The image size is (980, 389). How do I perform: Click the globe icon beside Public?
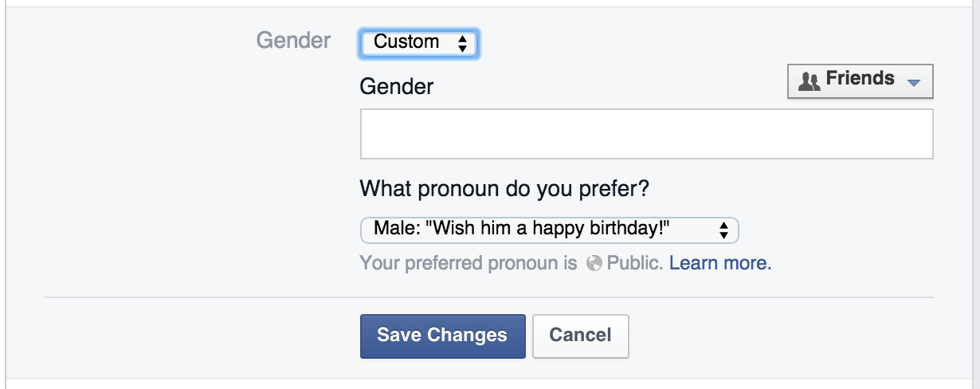[594, 264]
